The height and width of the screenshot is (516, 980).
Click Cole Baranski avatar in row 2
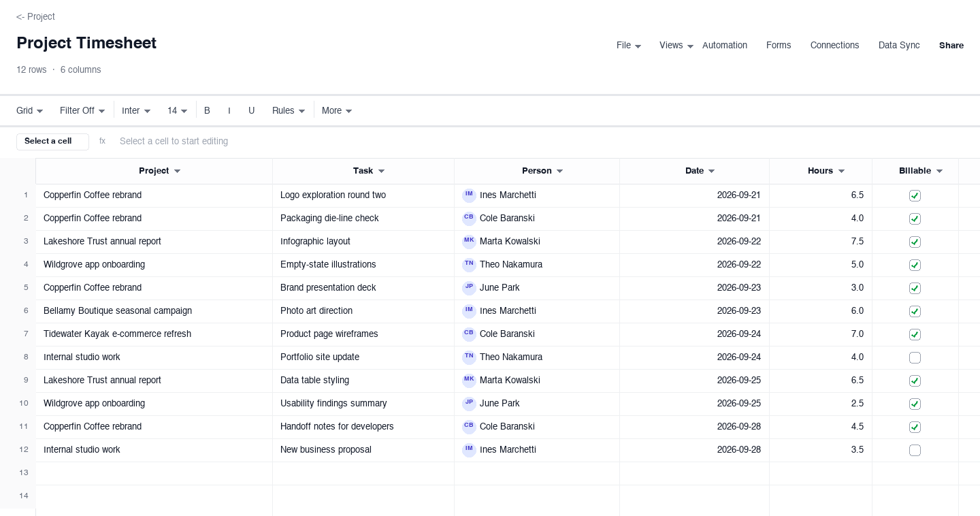(x=469, y=219)
